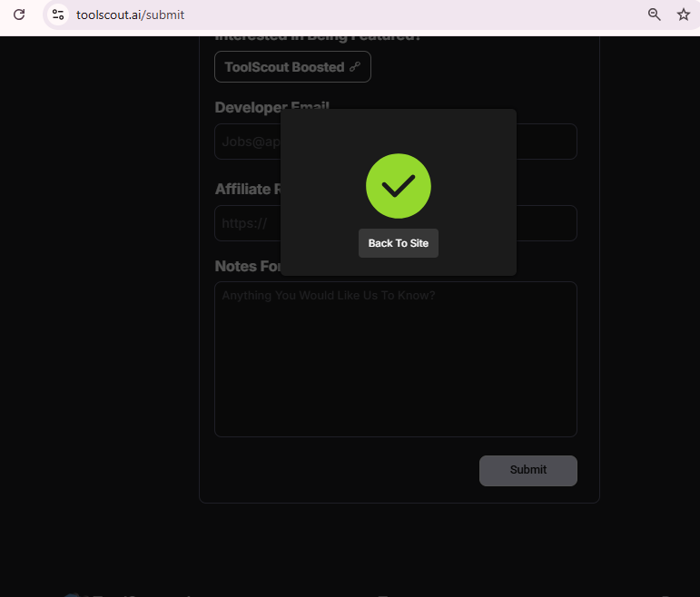Viewport: 700px width, 597px height.
Task: Click the notes textarea with 'Anything You Would Like' placeholder
Action: [x=395, y=363]
